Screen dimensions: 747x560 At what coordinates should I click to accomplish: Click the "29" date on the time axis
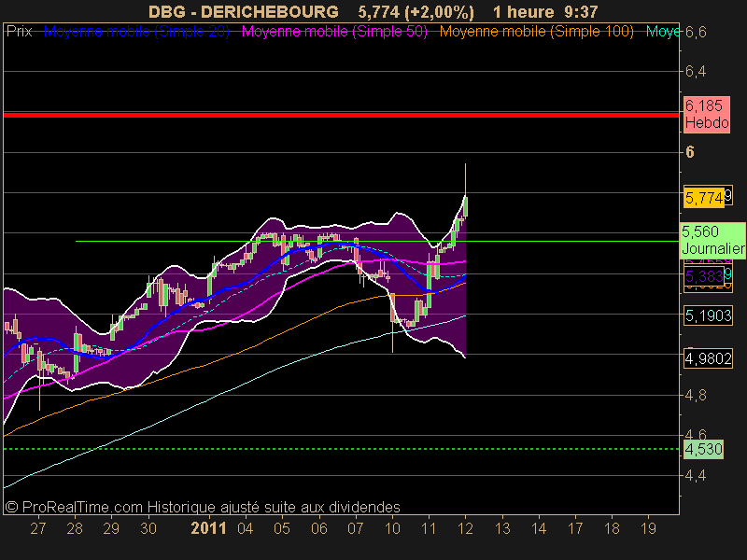pyautogui.click(x=111, y=528)
